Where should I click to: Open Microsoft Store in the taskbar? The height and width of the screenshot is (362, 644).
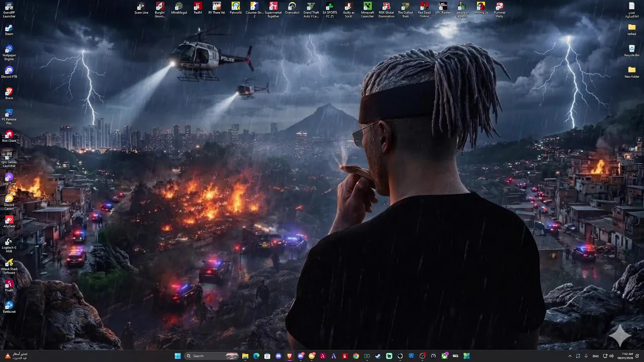click(x=267, y=356)
